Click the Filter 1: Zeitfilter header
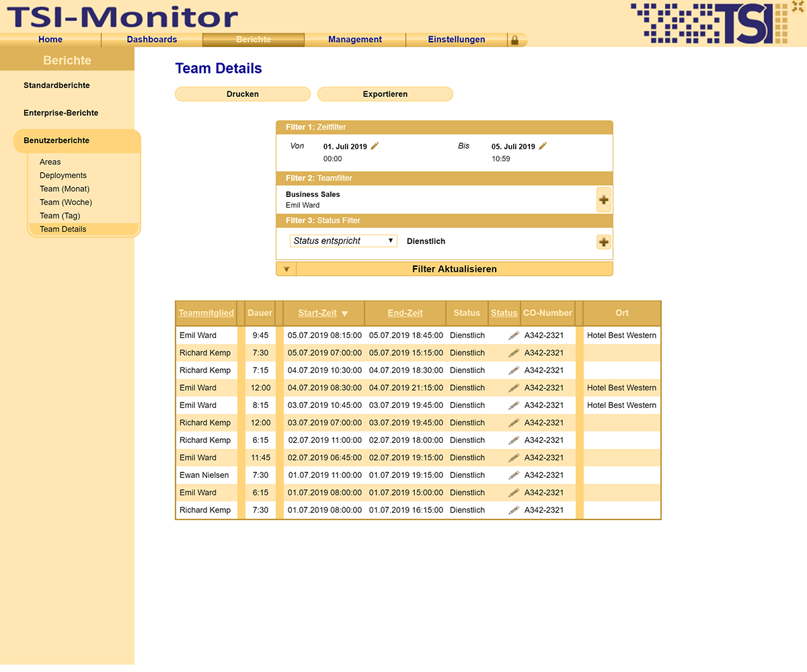 click(445, 127)
